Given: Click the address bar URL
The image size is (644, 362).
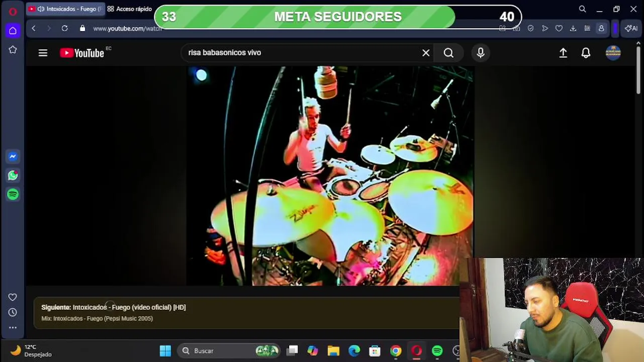Looking at the screenshot, I should tap(127, 29).
